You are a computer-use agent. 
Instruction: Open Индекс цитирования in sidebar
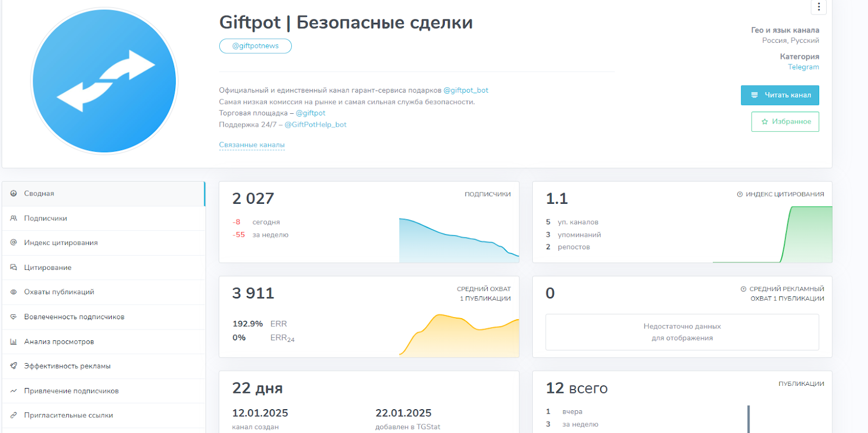[103, 243]
